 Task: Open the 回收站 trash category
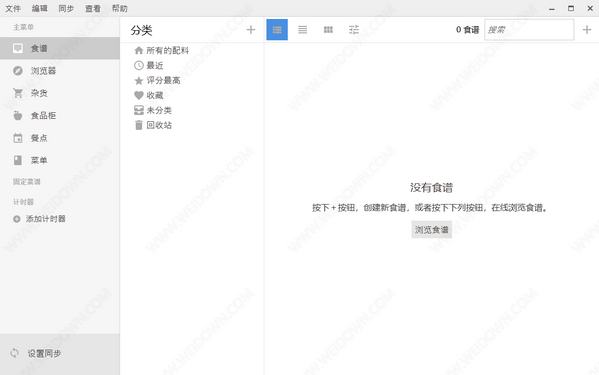tap(153, 125)
